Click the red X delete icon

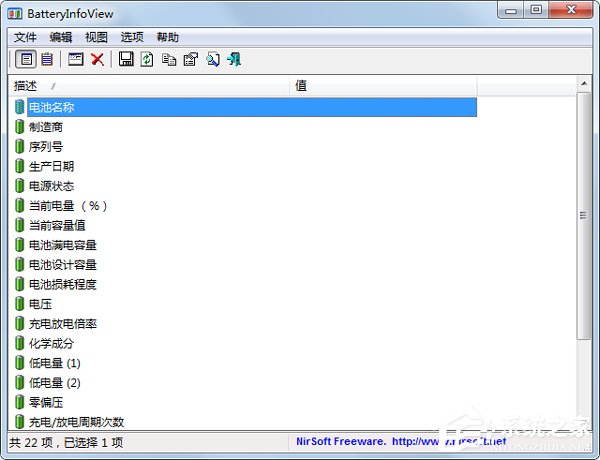(x=97, y=60)
